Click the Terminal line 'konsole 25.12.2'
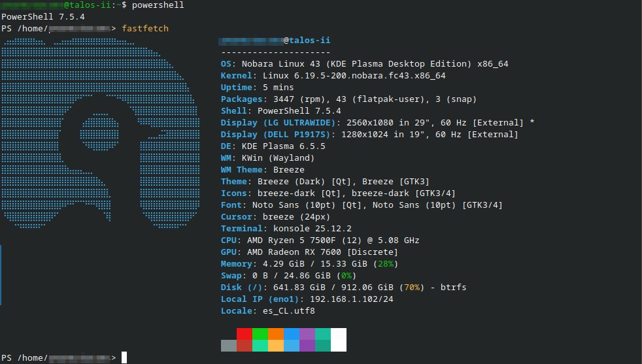 (x=286, y=229)
